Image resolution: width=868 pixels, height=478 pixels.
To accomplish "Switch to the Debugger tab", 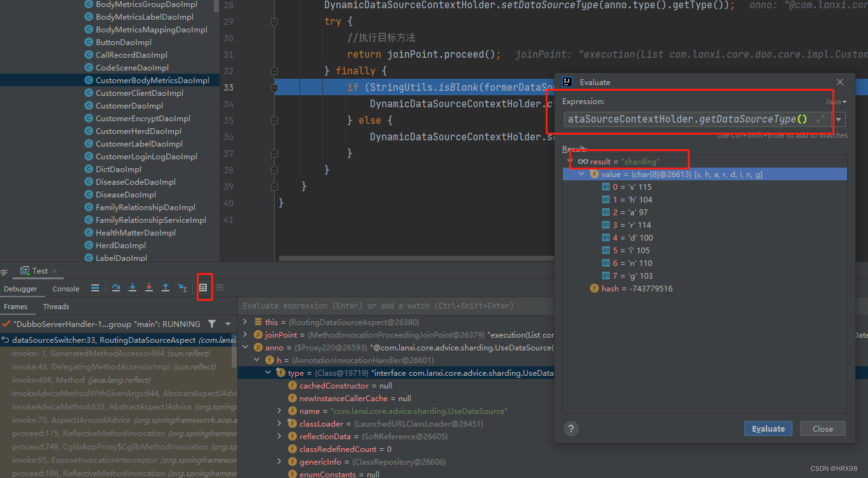I will tap(20, 288).
